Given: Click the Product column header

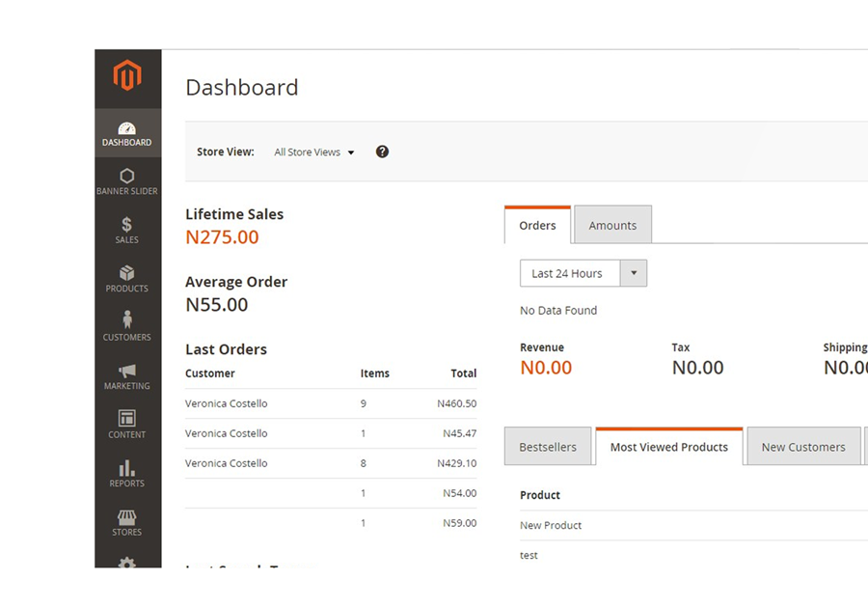Looking at the screenshot, I should (x=540, y=495).
